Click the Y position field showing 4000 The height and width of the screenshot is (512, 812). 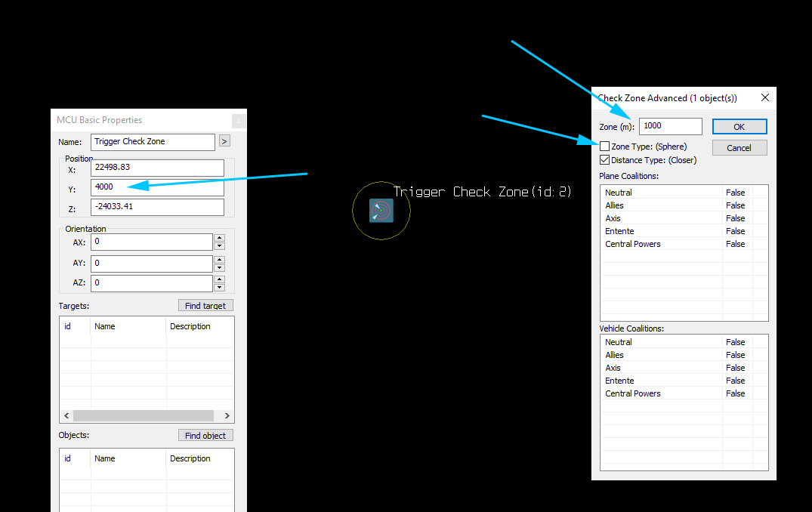(x=157, y=187)
